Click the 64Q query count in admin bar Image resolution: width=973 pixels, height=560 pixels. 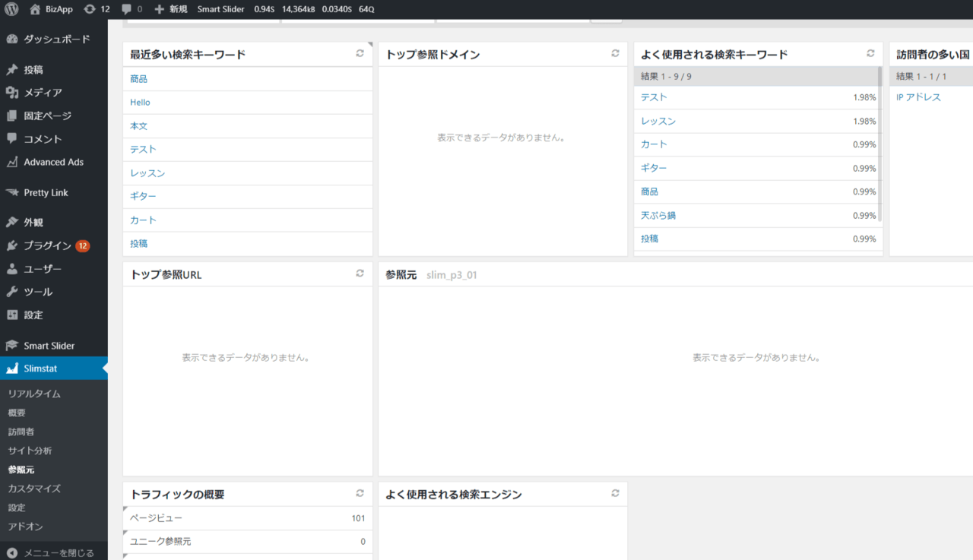[x=366, y=9]
